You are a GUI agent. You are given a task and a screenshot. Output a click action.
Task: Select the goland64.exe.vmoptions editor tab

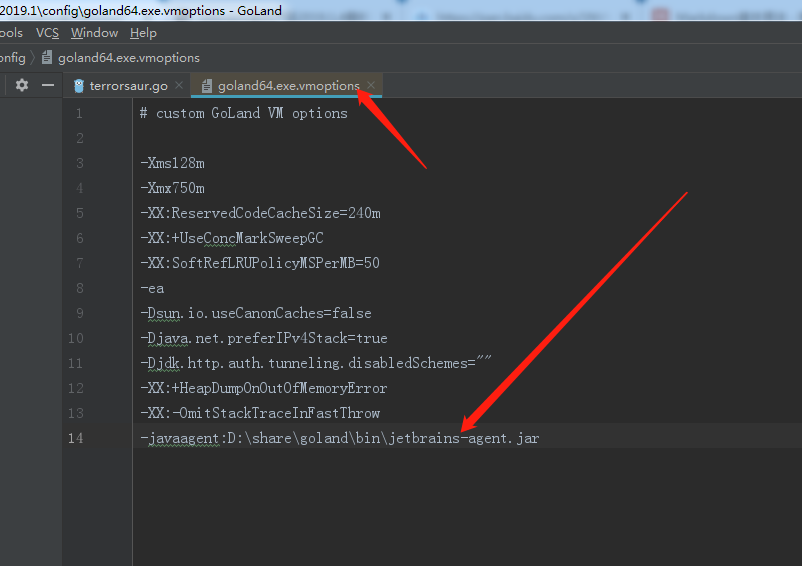[x=288, y=86]
